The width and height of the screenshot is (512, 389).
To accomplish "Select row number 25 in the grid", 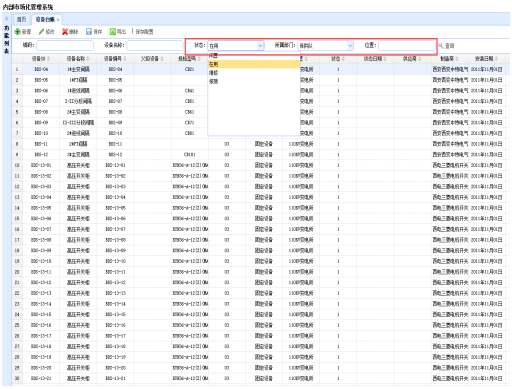I will 17,325.
